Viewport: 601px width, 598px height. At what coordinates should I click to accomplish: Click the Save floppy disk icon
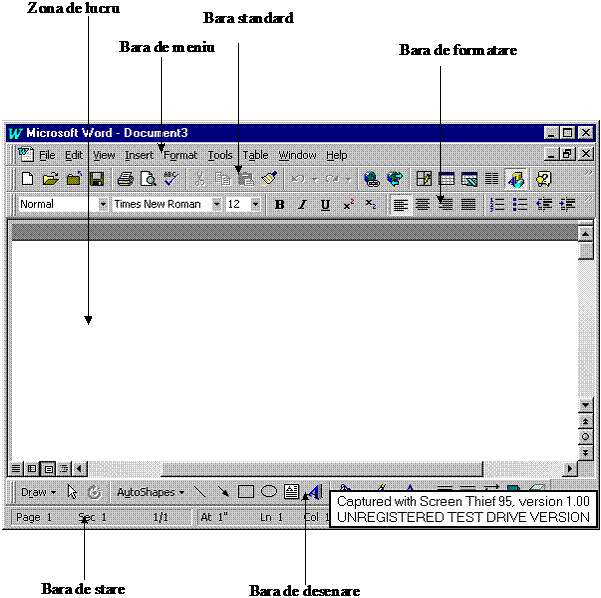pos(97,179)
